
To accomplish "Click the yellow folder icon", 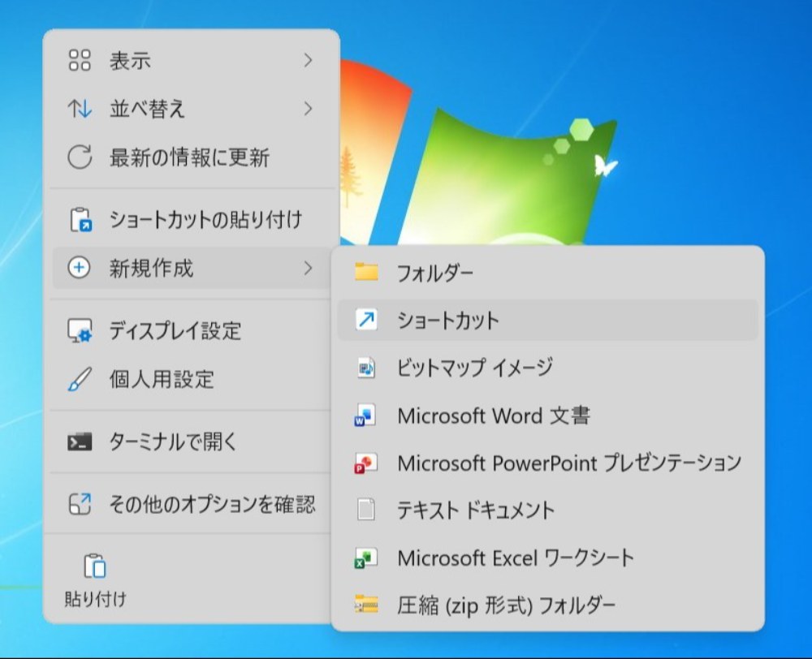I will tap(366, 272).
